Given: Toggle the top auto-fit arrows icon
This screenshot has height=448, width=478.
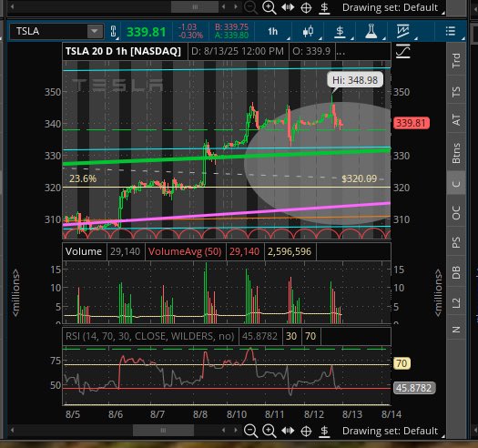Looking at the screenshot, I should click(x=288, y=7).
